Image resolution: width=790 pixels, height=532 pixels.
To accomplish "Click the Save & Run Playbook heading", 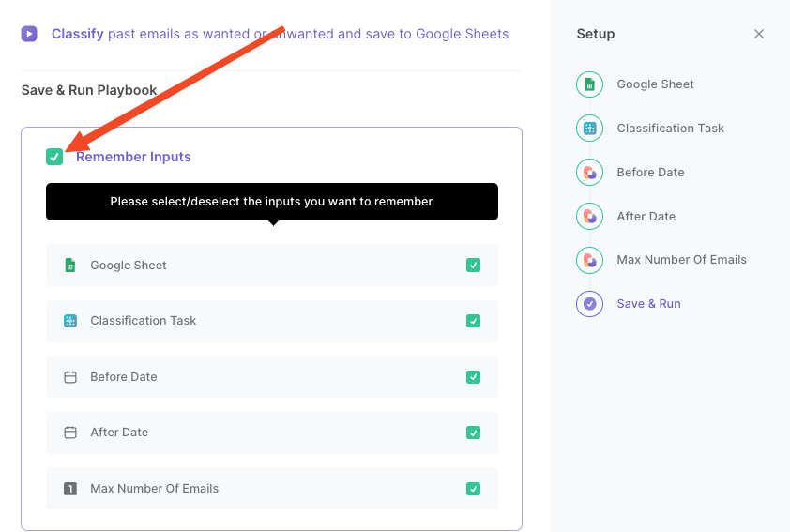I will [x=89, y=90].
